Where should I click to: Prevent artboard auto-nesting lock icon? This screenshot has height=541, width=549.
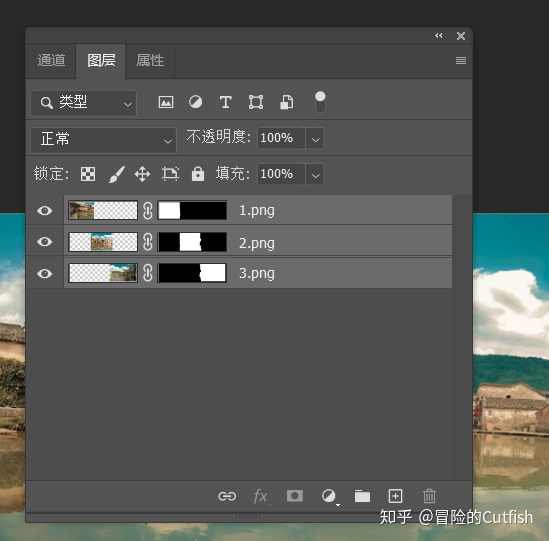(170, 174)
